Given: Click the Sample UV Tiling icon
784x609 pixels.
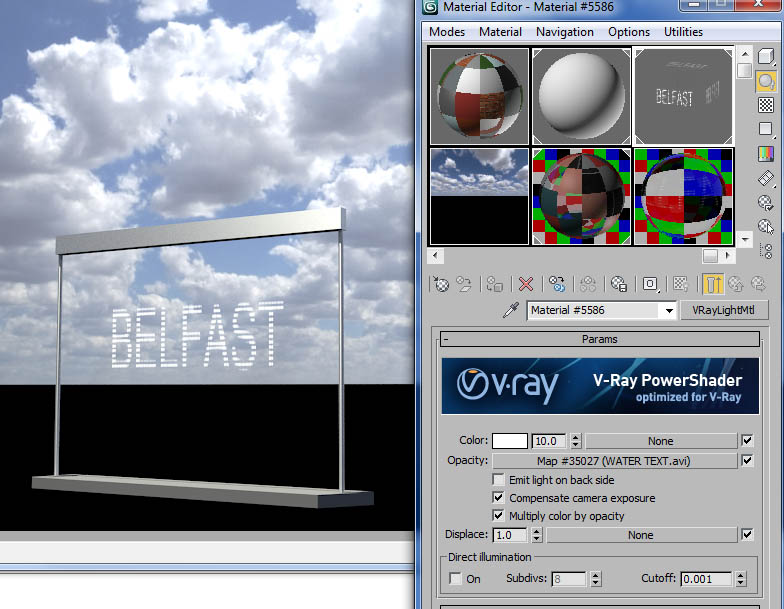Looking at the screenshot, I should point(766,129).
